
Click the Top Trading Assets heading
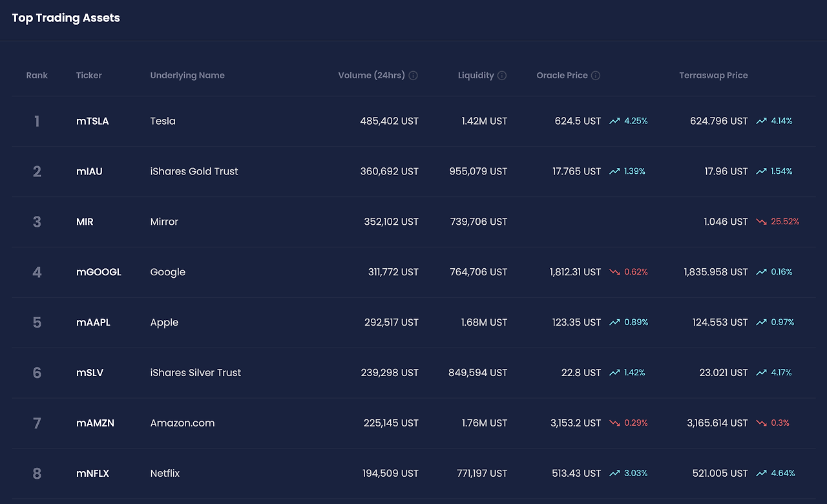pyautogui.click(x=66, y=18)
